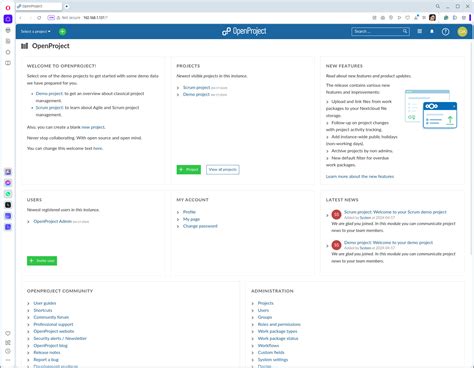Click the OpenProject browser tab
Image resolution: width=474 pixels, height=368 pixels.
coord(39,6)
